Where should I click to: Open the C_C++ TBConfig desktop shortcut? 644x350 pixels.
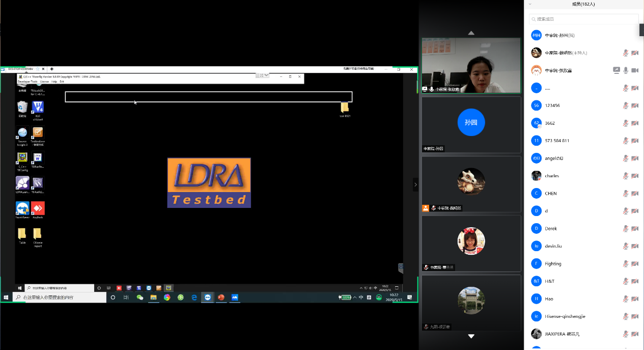pyautogui.click(x=22, y=158)
